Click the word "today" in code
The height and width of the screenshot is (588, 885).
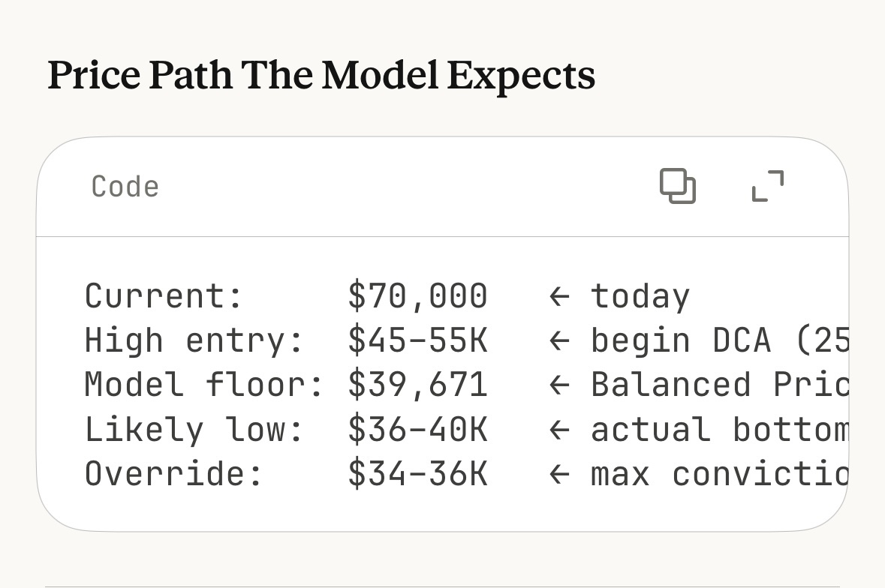(640, 296)
